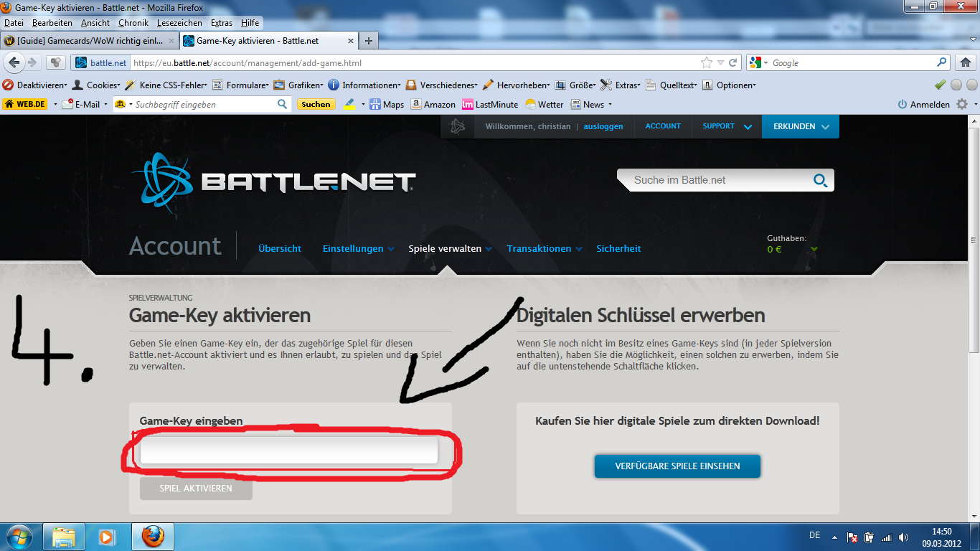
Task: Expand the Einstellungen dropdown
Action: 358,249
